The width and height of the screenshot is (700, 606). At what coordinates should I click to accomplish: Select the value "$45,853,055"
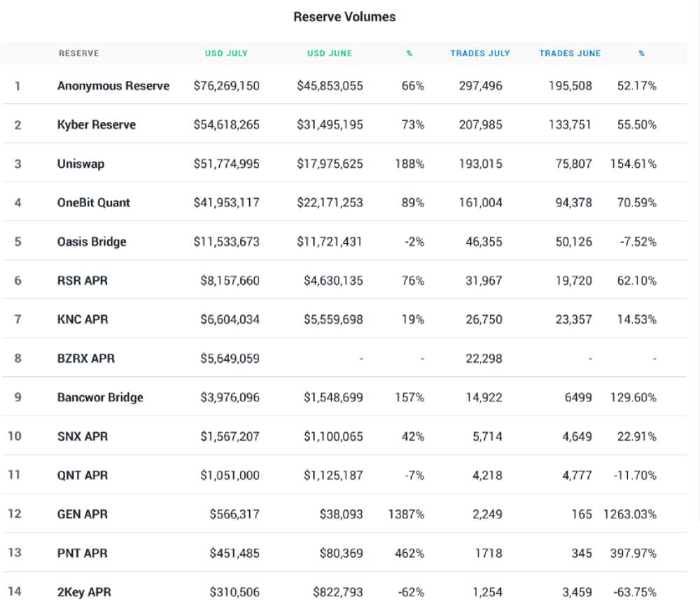330,85
